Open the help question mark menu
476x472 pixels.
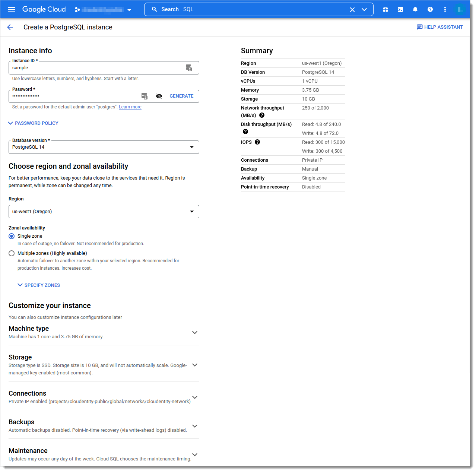(x=430, y=9)
